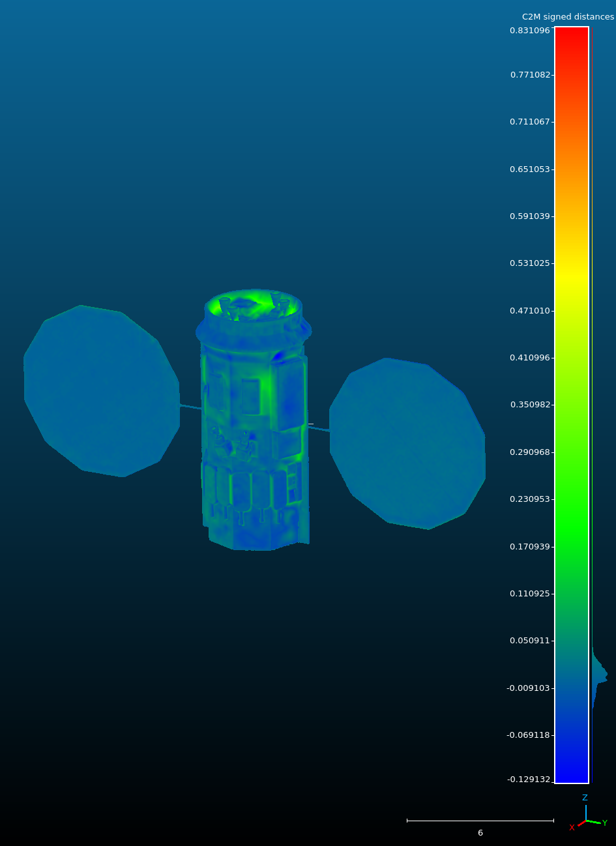Click the Z axis label of the trihedron

585,798
